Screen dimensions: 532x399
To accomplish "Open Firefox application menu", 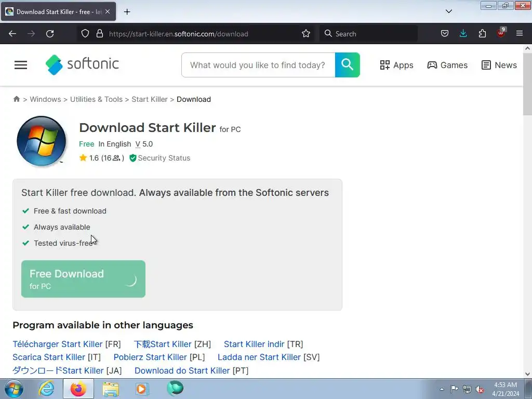I will 520,34.
